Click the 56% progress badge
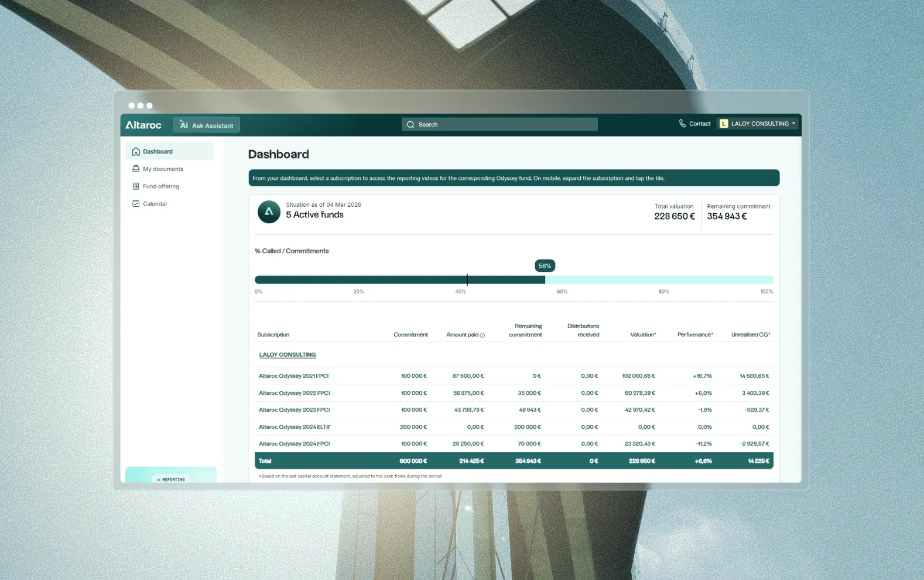 pos(545,266)
